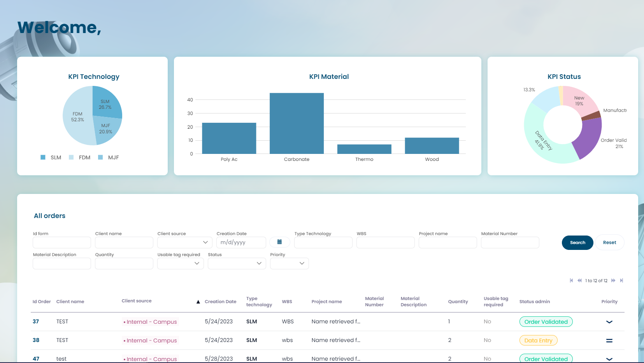Jump to last page of orders
644x363 pixels.
(x=621, y=281)
